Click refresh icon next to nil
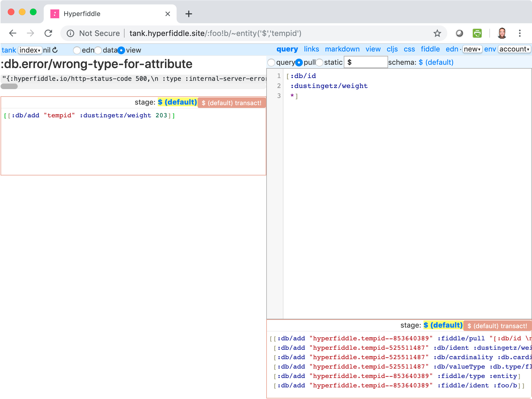 click(x=55, y=50)
